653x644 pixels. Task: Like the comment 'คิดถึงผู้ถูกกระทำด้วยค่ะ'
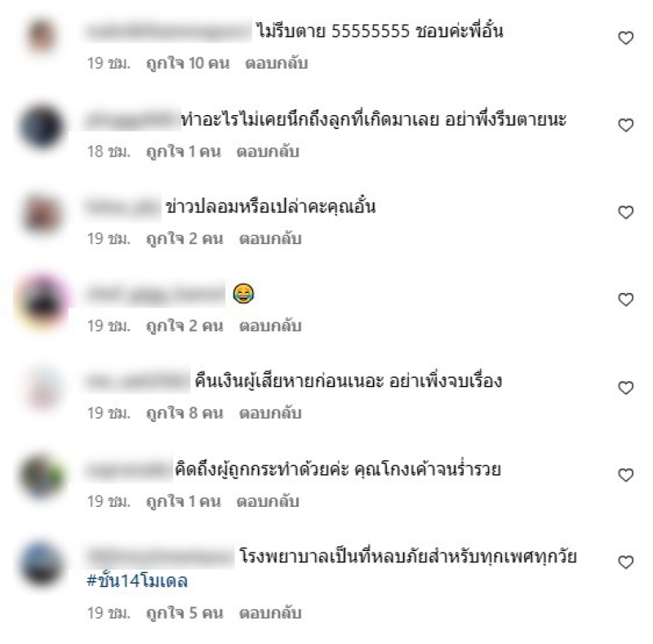pos(625,475)
